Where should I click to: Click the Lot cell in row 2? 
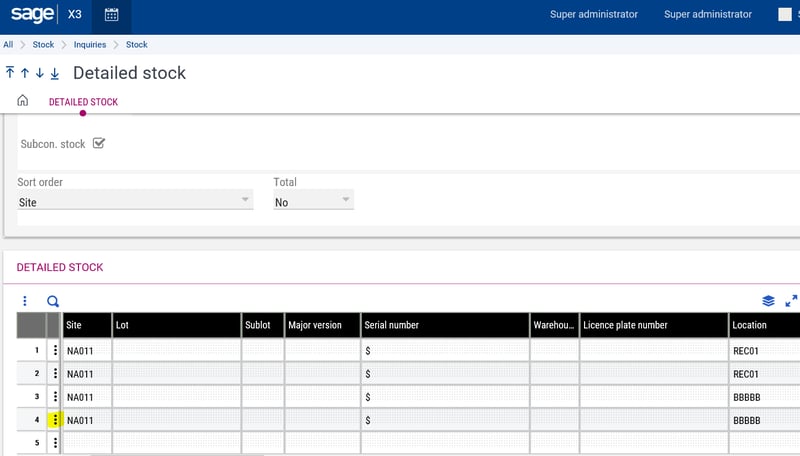[176, 374]
